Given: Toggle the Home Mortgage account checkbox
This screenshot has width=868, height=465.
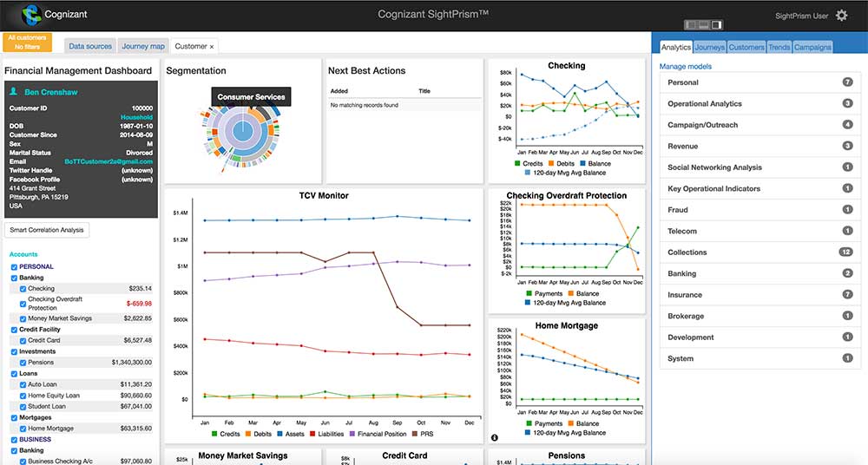Looking at the screenshot, I should [x=23, y=429].
